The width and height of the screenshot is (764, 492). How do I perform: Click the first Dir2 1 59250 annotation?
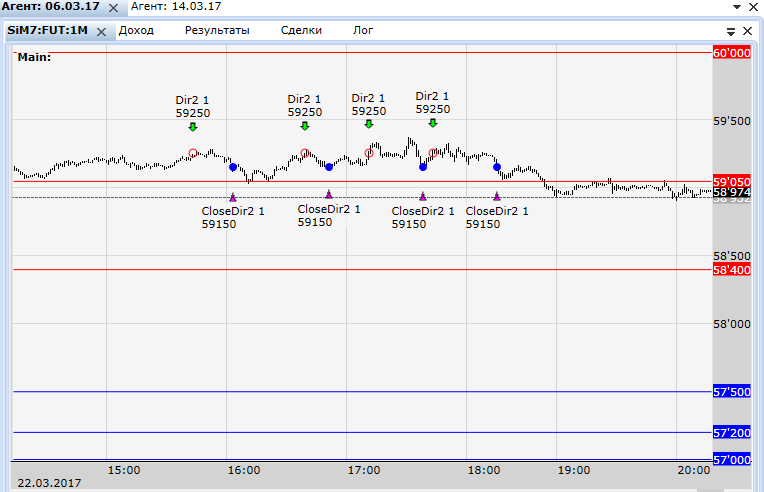pyautogui.click(x=192, y=107)
